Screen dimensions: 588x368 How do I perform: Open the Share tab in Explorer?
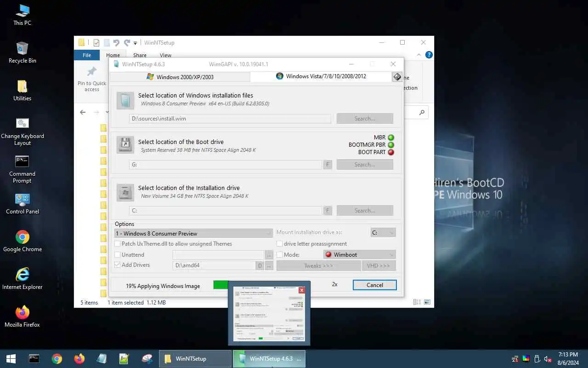pyautogui.click(x=140, y=55)
